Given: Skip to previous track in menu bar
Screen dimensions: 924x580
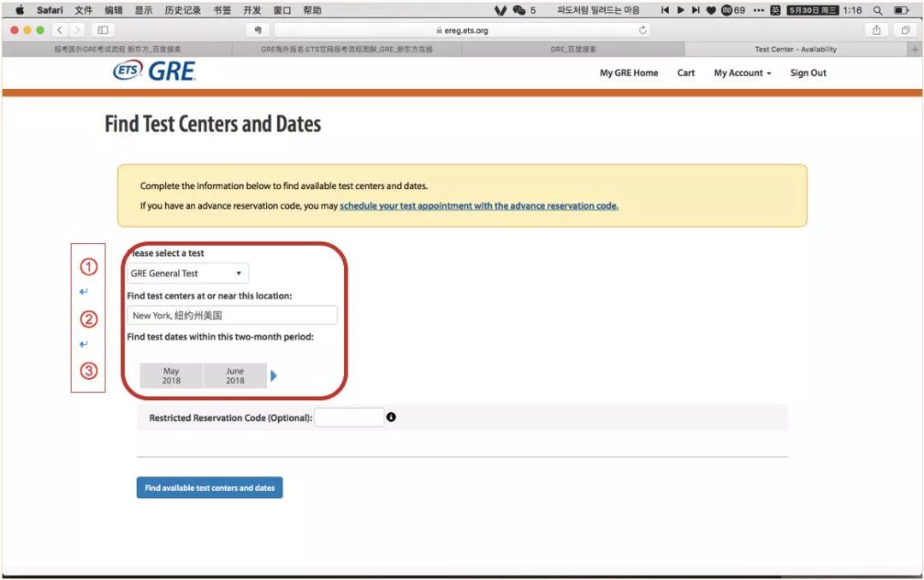Looking at the screenshot, I should 665,10.
